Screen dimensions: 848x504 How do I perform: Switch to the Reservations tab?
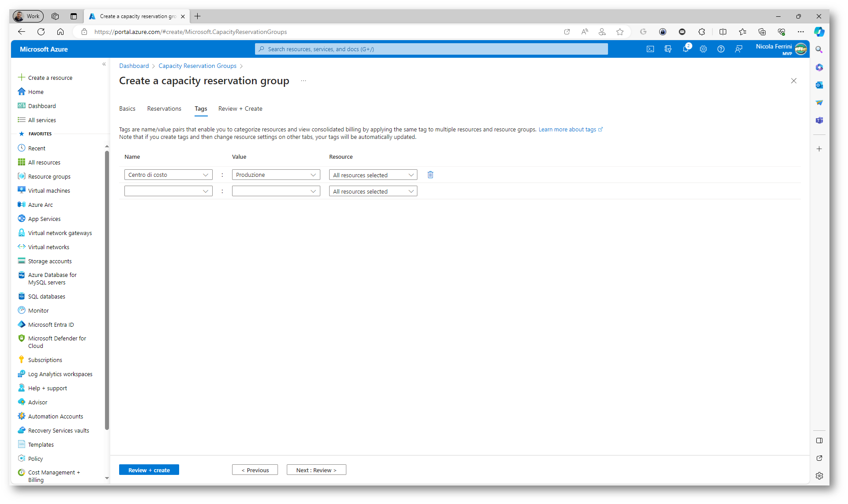[164, 108]
